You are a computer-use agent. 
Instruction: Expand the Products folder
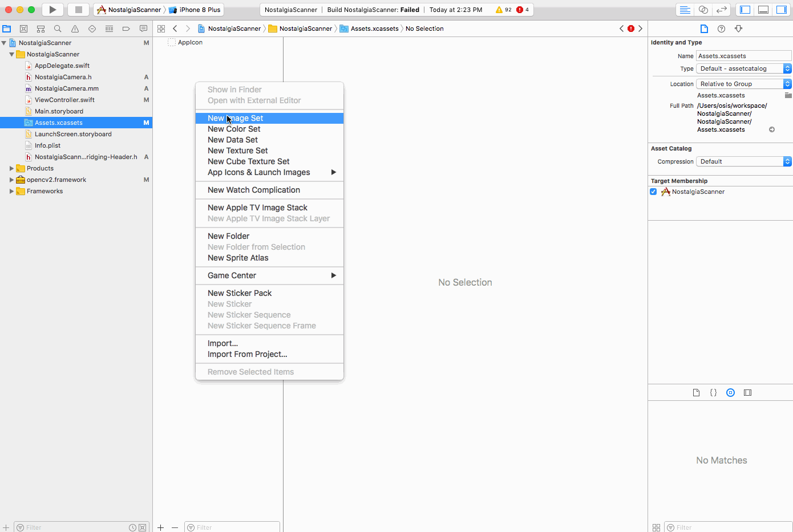click(11, 168)
